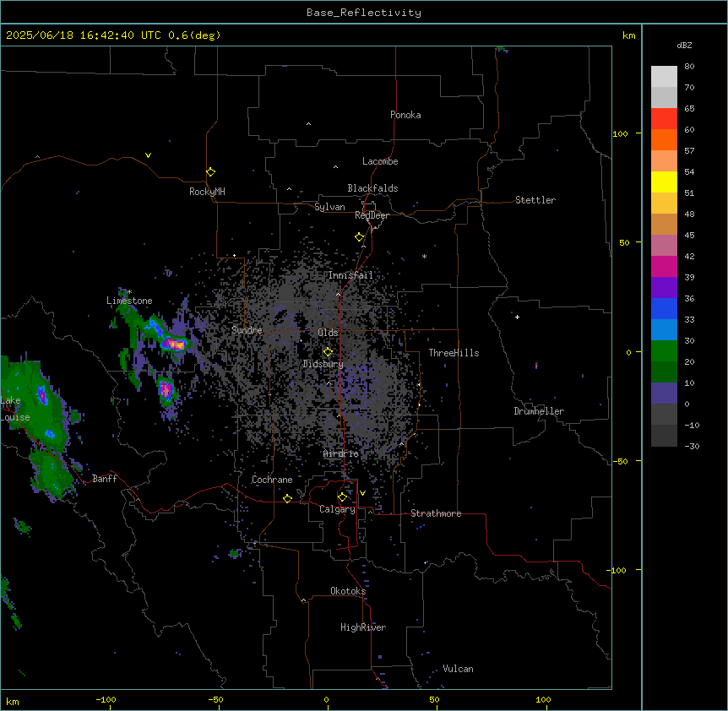Image resolution: width=728 pixels, height=711 pixels.
Task: Select the yellow 54 dBZ legend swatch
Action: (x=664, y=182)
